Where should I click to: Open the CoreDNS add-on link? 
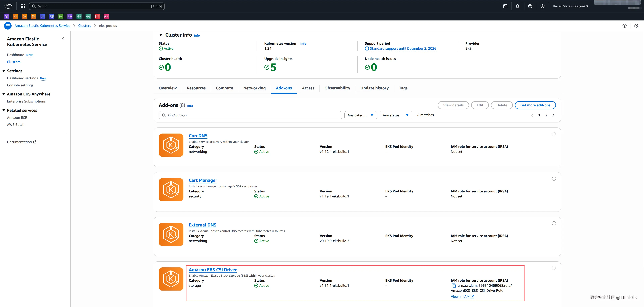[x=198, y=136]
